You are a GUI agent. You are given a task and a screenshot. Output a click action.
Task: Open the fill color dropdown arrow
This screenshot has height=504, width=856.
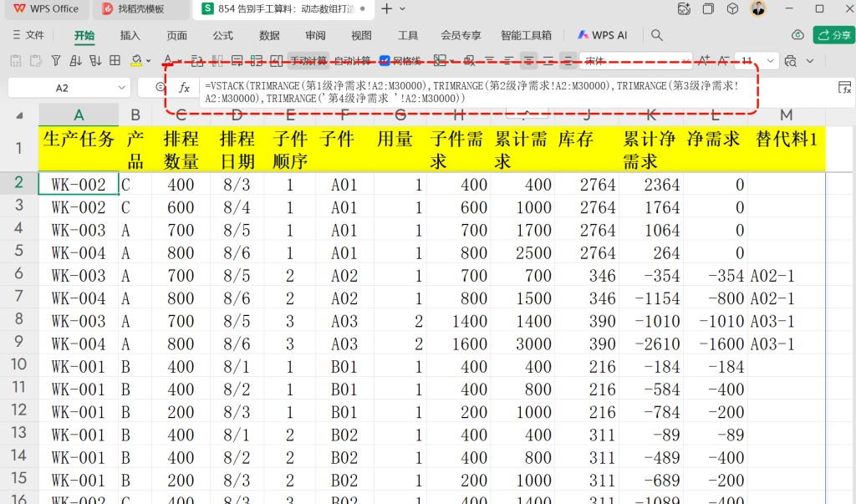(x=149, y=61)
